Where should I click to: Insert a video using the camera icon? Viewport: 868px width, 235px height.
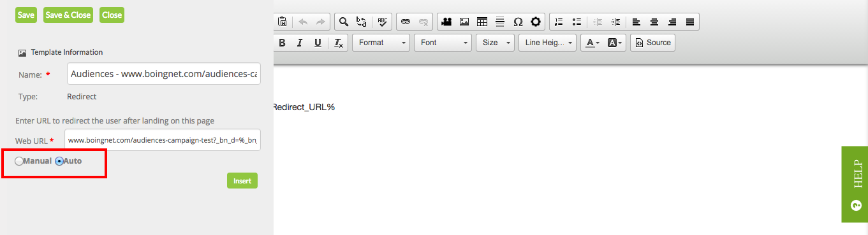point(446,22)
